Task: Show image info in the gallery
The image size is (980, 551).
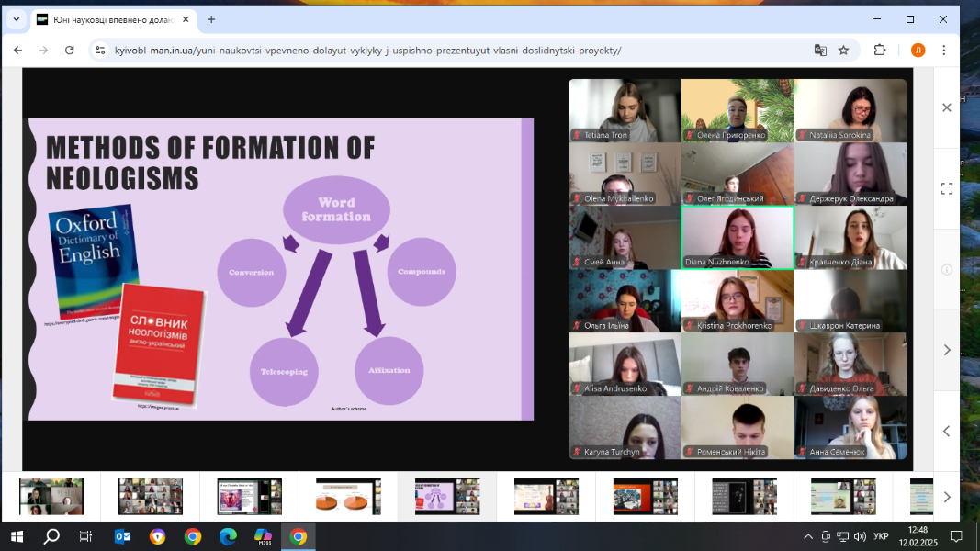Action: 947,269
